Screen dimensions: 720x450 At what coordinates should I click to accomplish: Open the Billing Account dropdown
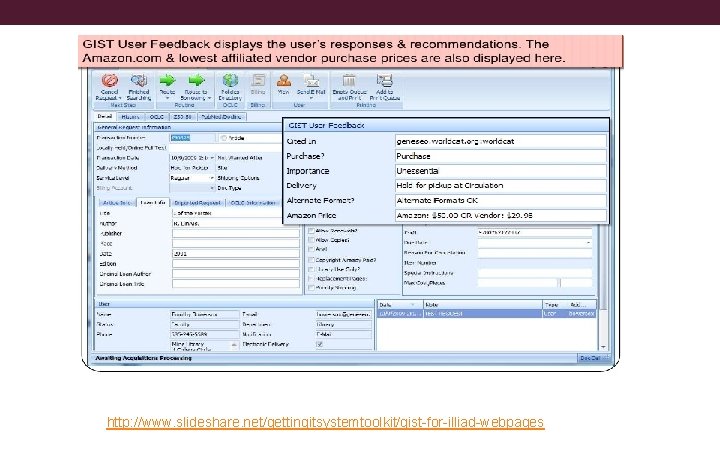[x=212, y=188]
